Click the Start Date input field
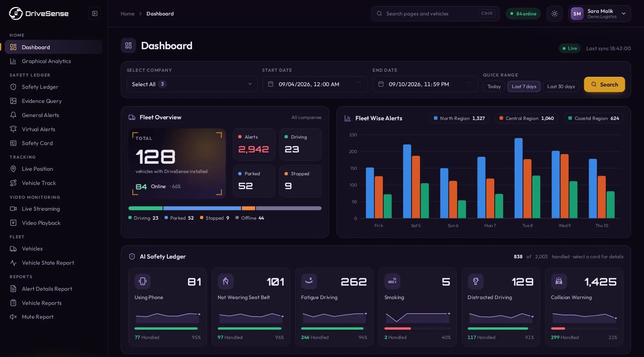The height and width of the screenshot is (357, 644). click(315, 84)
